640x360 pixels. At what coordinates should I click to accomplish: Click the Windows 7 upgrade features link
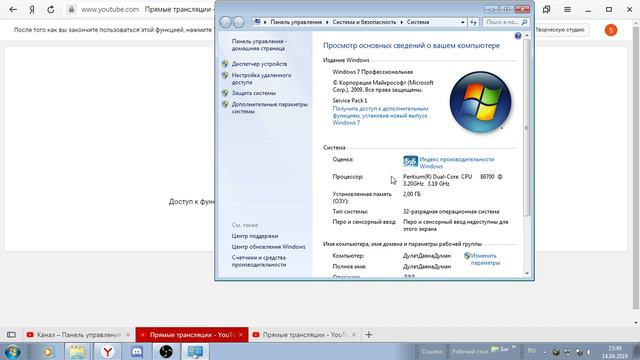click(x=380, y=116)
